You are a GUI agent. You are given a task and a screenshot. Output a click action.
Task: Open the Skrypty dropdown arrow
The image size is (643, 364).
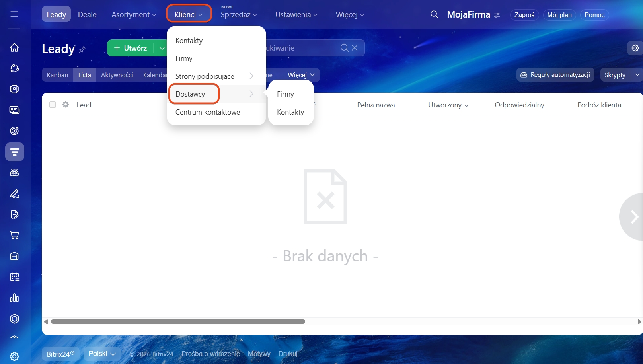[637, 75]
